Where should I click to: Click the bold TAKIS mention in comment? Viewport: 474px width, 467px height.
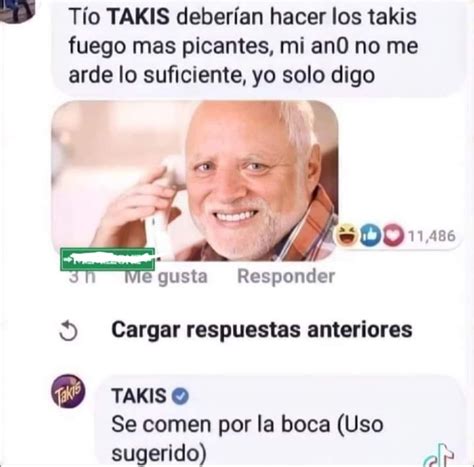pyautogui.click(x=139, y=17)
